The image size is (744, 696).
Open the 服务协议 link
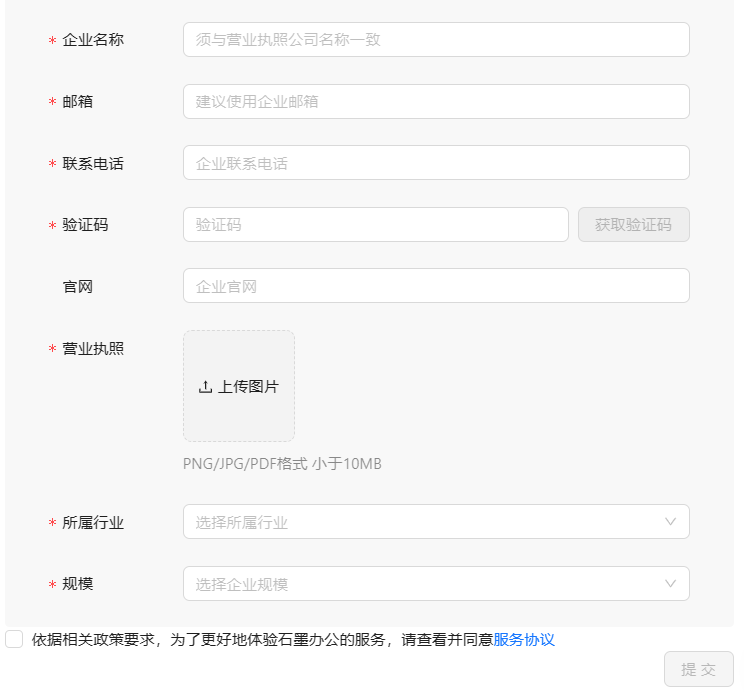pos(523,640)
